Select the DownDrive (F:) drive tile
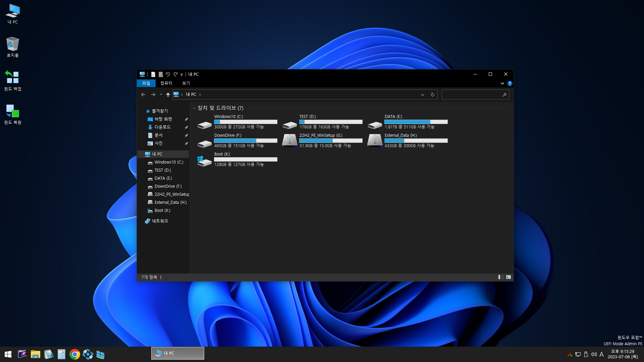The image size is (644, 362). 237,141
